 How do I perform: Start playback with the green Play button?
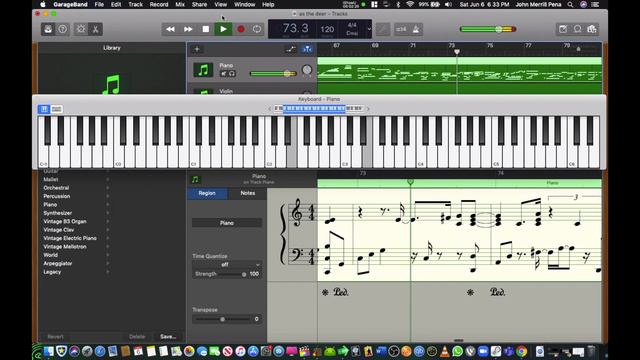tap(223, 29)
